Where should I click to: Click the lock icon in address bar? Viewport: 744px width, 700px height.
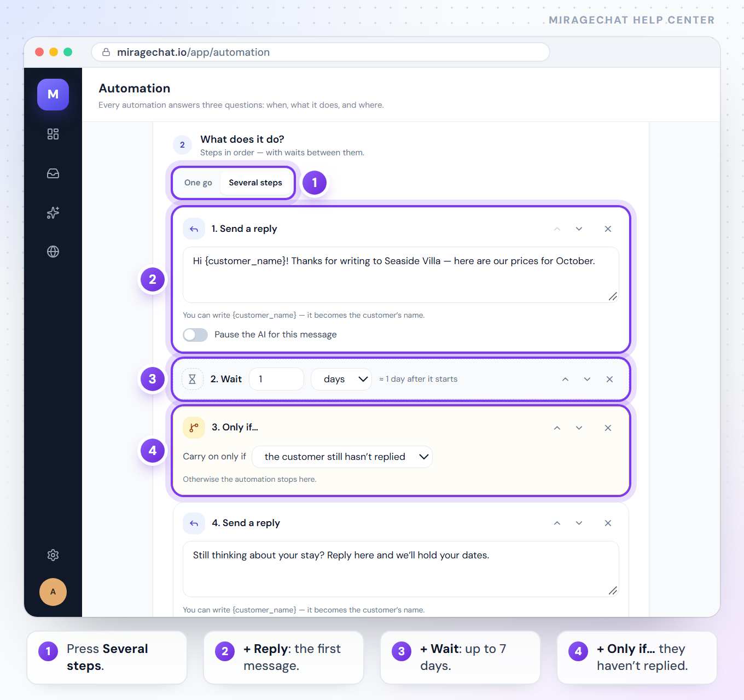pos(106,52)
